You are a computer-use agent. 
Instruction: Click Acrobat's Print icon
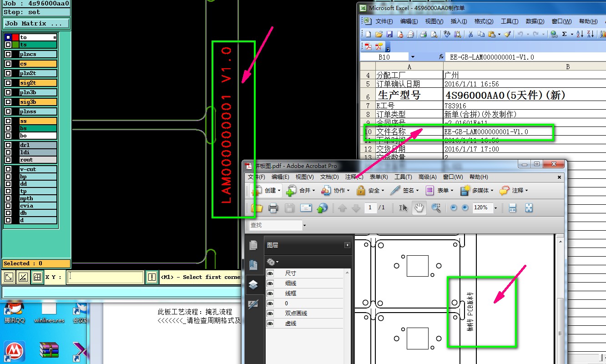click(x=273, y=208)
